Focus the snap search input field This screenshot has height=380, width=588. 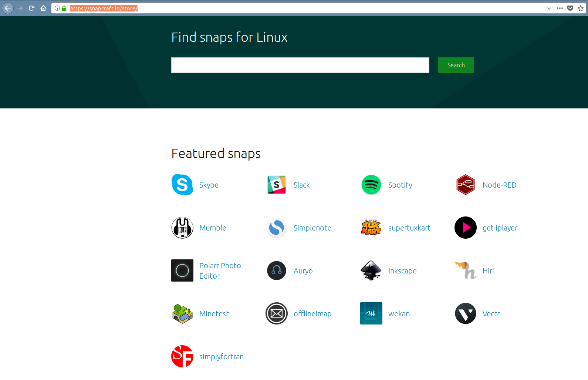coord(300,65)
